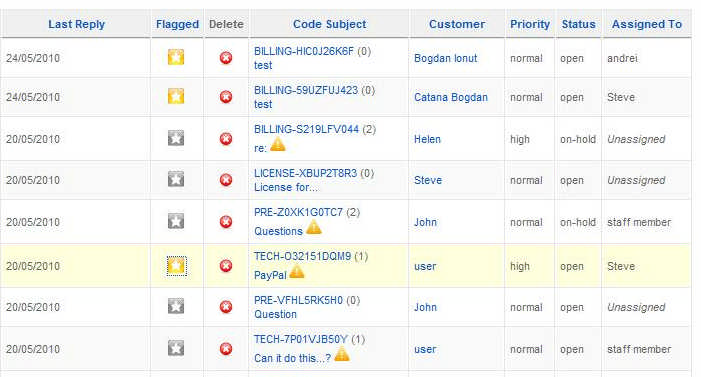Click 'high' priority in Helen's row
This screenshot has height=377, width=701.
(520, 139)
